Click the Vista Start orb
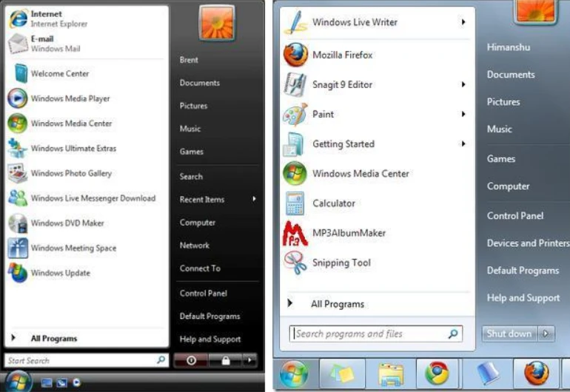This screenshot has height=392, width=570. click(x=18, y=382)
